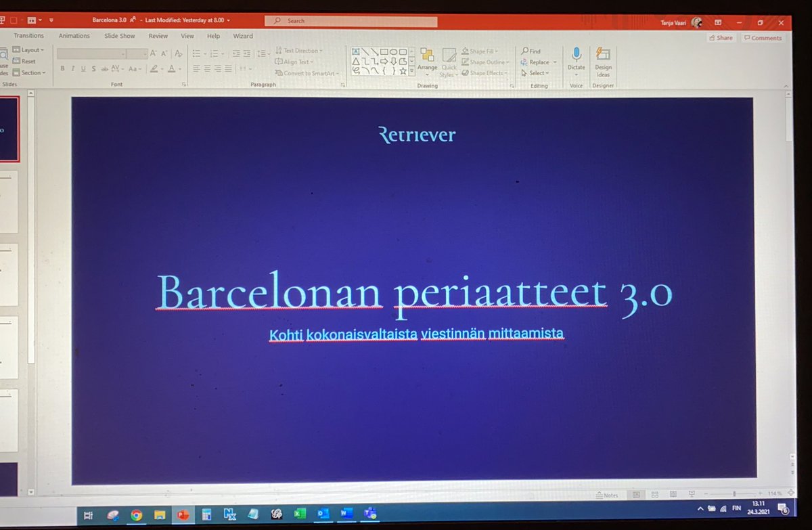This screenshot has width=812, height=530.
Task: Open the Help ribbon tab
Action: 214,36
